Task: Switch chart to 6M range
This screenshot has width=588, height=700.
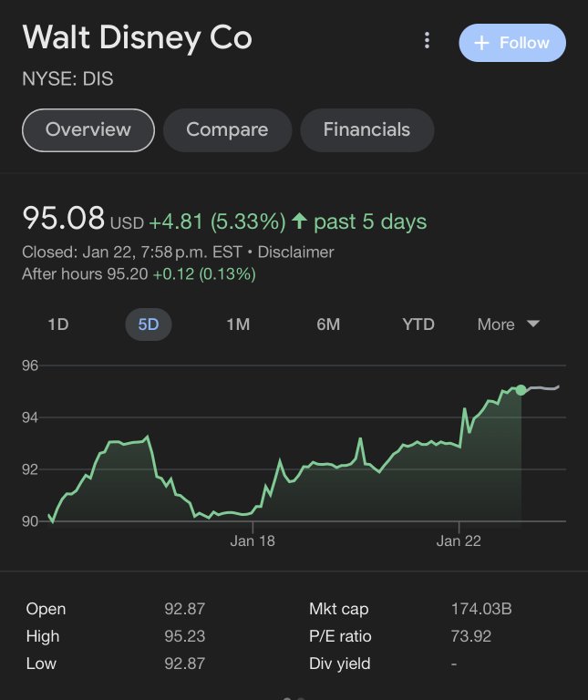Action: click(328, 324)
